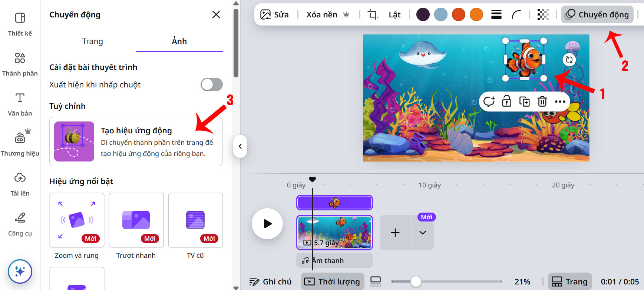Delete the selected element with trash icon
Screen dimensions: 644x290
pos(542,101)
